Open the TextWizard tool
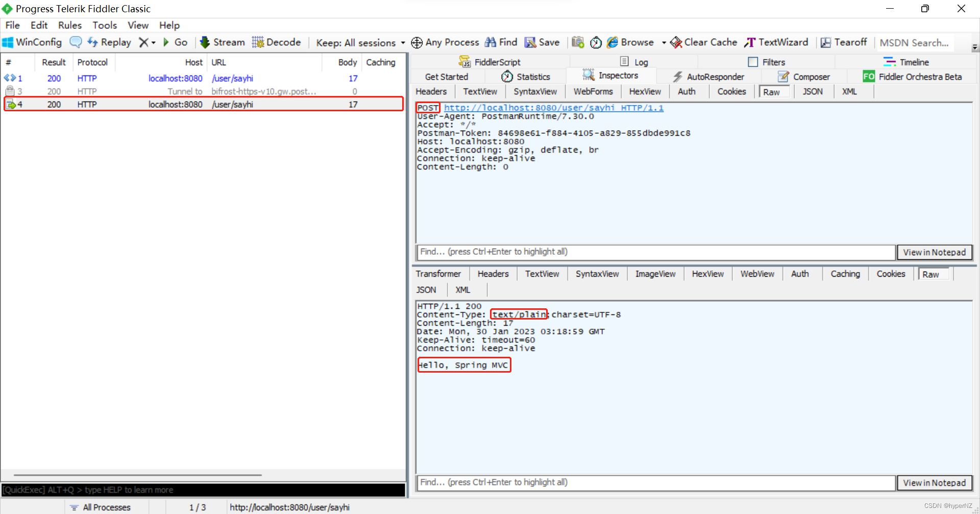This screenshot has width=980, height=514. pos(776,42)
